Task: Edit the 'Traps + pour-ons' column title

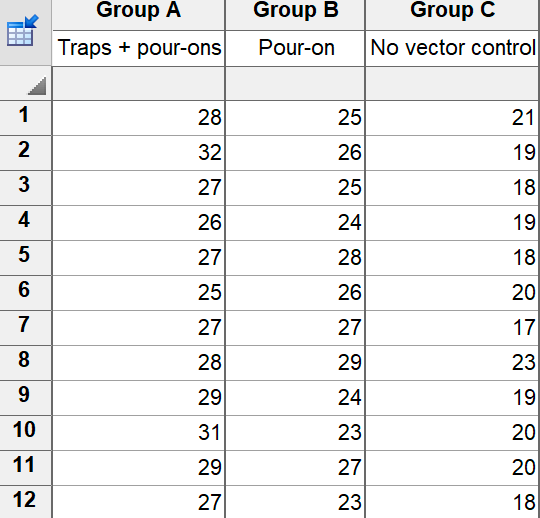Action: [138, 48]
